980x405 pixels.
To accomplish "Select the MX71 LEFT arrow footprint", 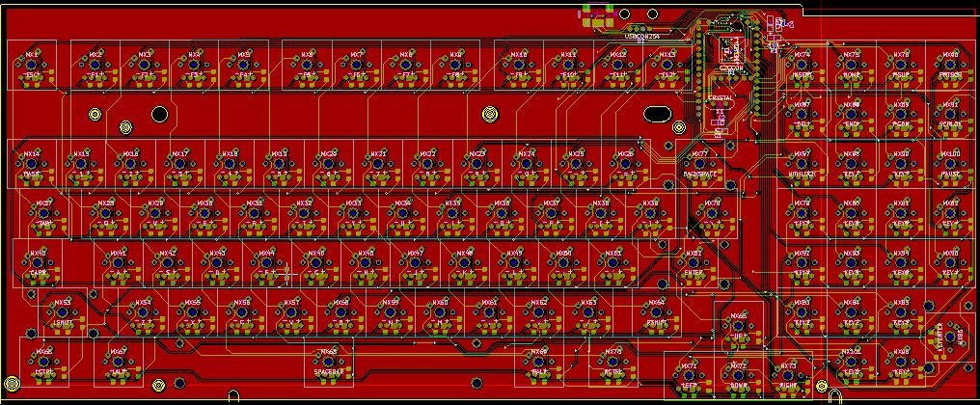I will tap(689, 376).
